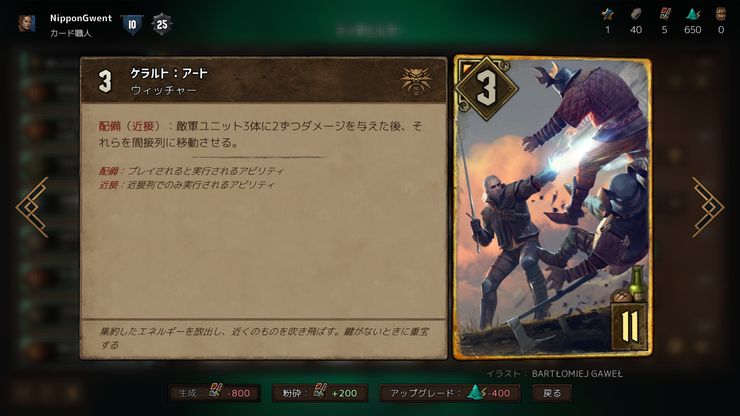Image resolution: width=740 pixels, height=416 pixels.
Task: Click the star reward points icon
Action: pyautogui.click(x=607, y=14)
